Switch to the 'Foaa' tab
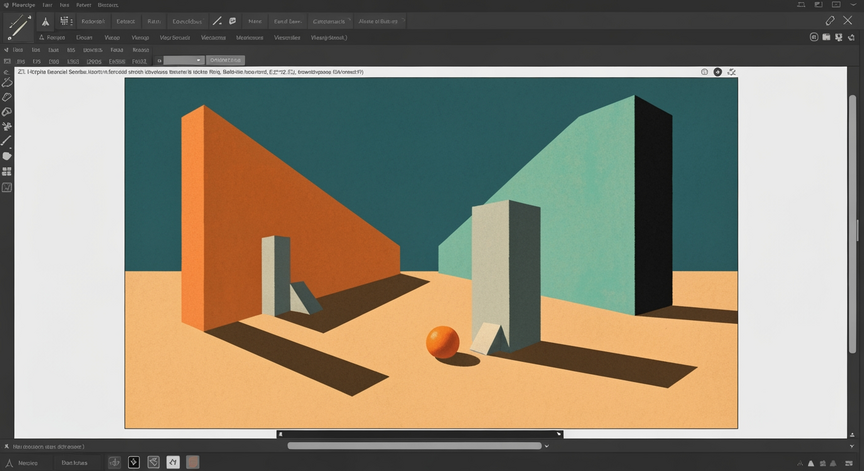 click(x=117, y=50)
